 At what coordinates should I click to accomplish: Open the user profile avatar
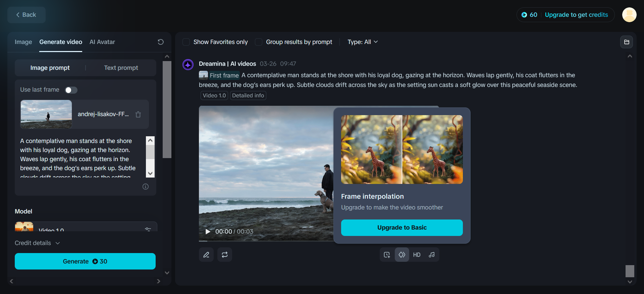coord(629,15)
